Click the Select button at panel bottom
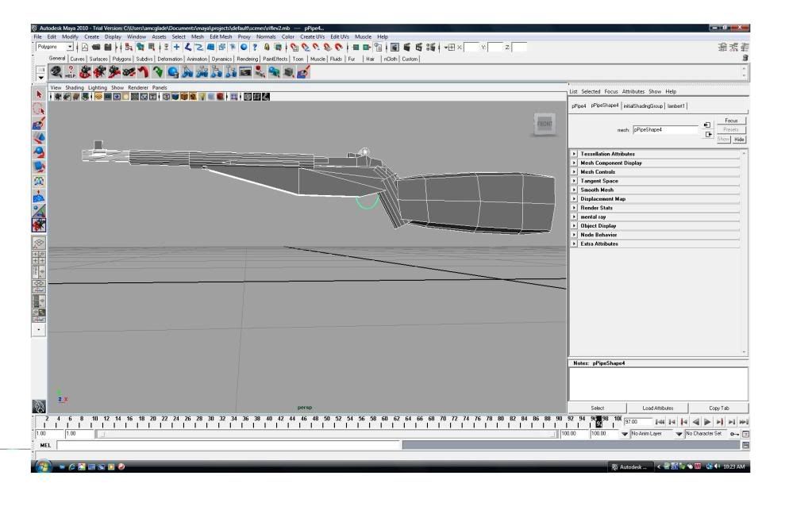The image size is (812, 510). (x=597, y=408)
